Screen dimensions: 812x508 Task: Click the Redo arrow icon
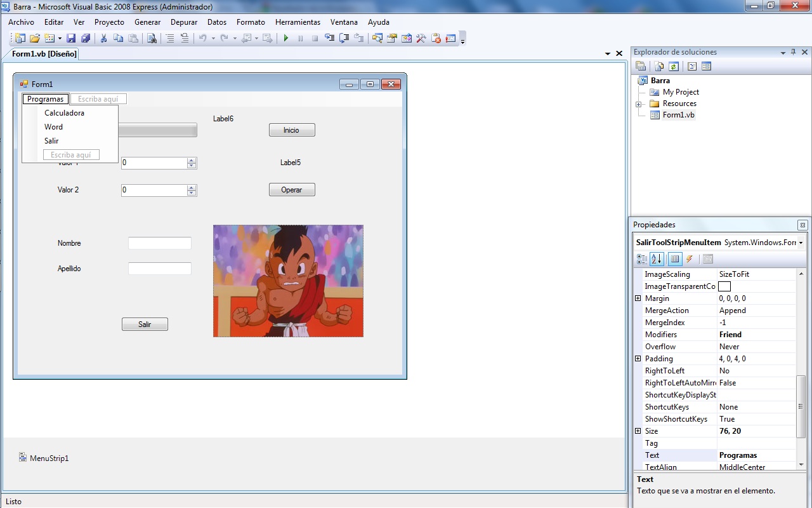[x=225, y=38]
